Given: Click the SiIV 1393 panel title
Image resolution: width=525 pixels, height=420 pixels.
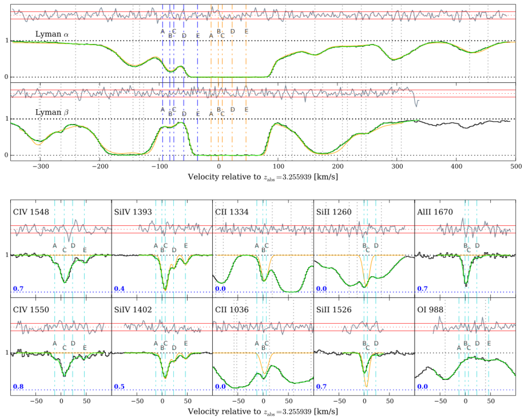Looking at the screenshot, I should [x=133, y=212].
